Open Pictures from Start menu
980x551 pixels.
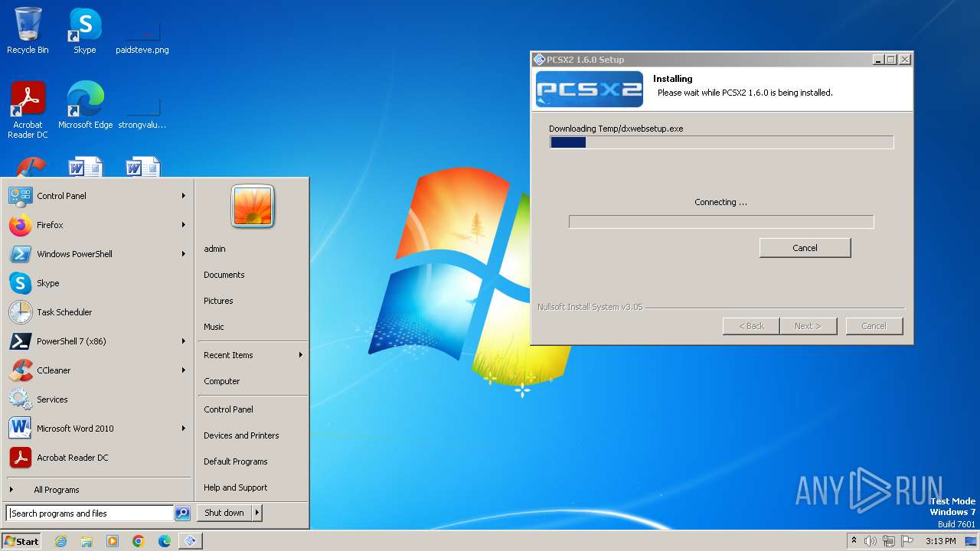coord(253,301)
